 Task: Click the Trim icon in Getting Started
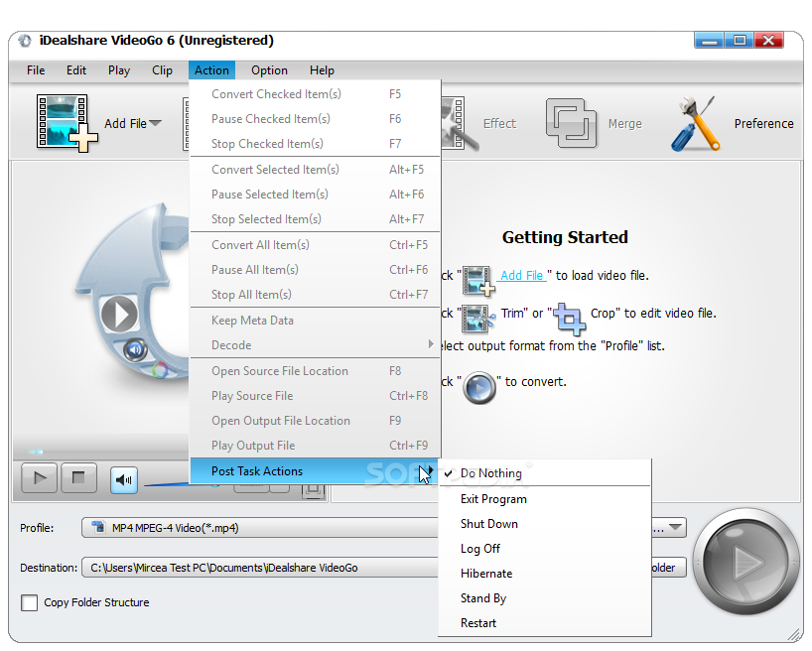(x=477, y=318)
